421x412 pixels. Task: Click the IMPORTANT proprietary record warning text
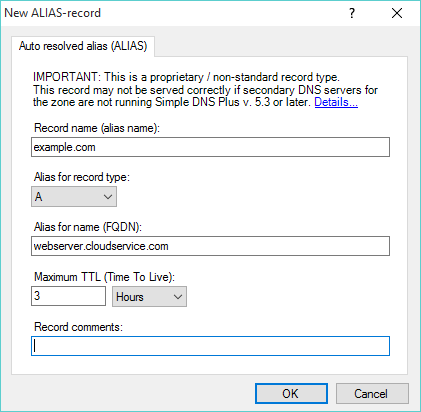coord(186,77)
